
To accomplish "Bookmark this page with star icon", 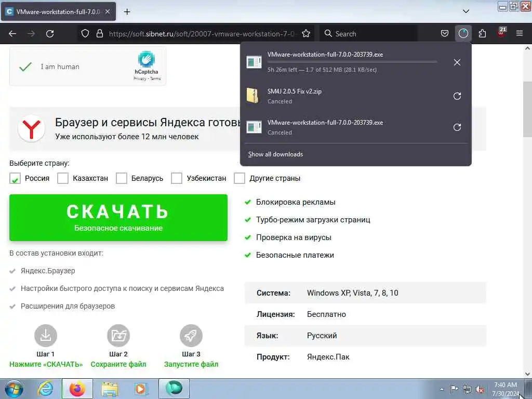I will [306, 34].
